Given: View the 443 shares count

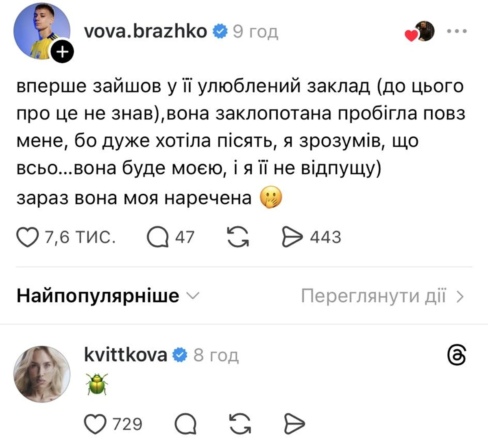Looking at the screenshot, I should [x=326, y=236].
